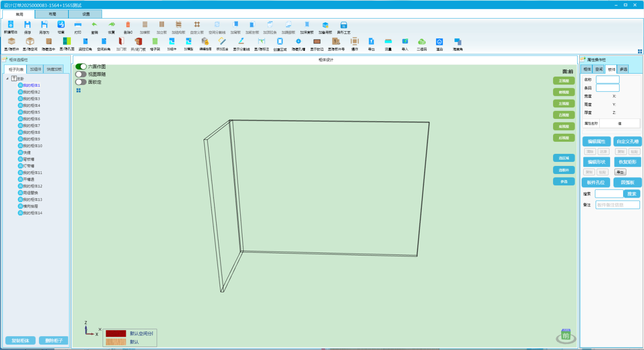This screenshot has height=350, width=644.
Task: Switch to the 设置 ribbon tab
Action: pyautogui.click(x=86, y=14)
